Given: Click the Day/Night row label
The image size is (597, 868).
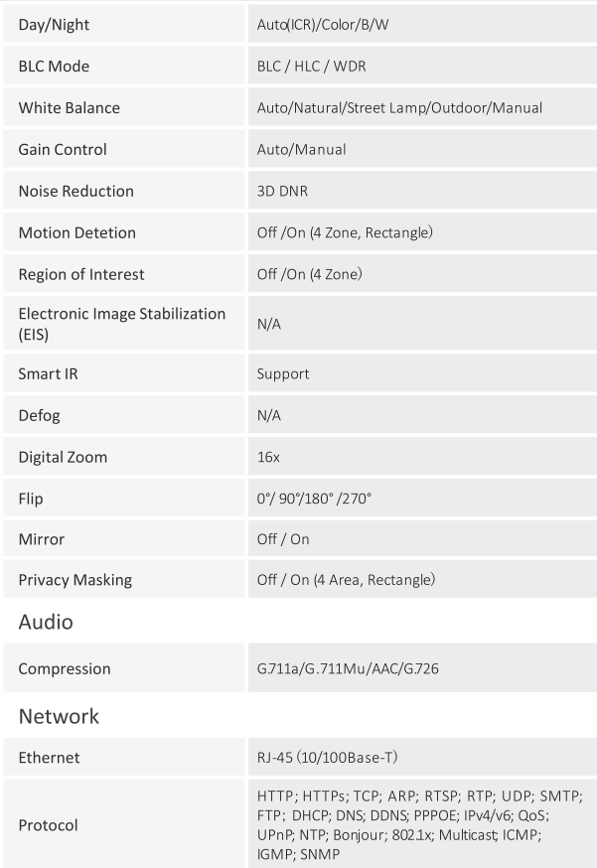Looking at the screenshot, I should coord(55,22).
